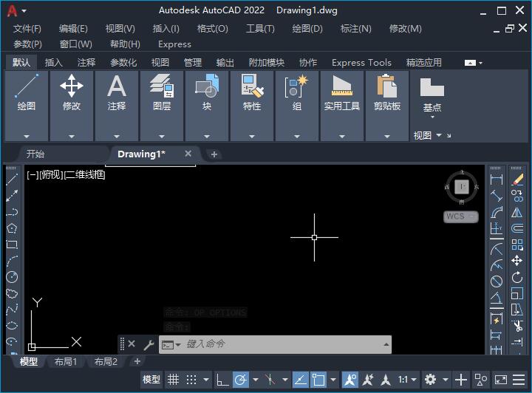Select the Offset tool
This screenshot has width=532, height=393.
click(x=517, y=228)
